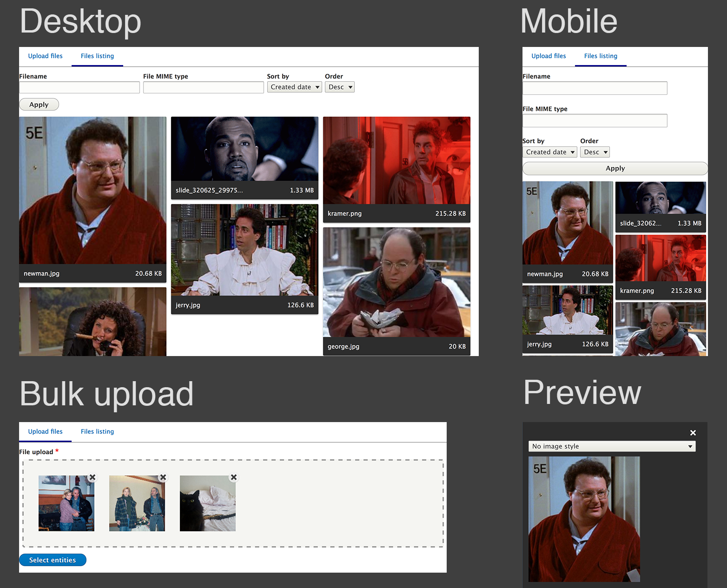Select slide_32062 thumbnail in Mobile listing
727x588 pixels.
coord(661,198)
